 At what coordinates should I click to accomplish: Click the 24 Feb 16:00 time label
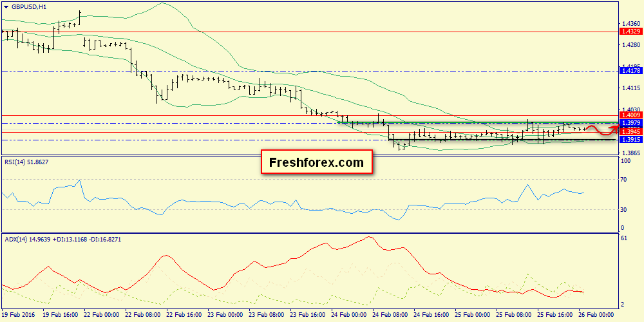coord(431,315)
